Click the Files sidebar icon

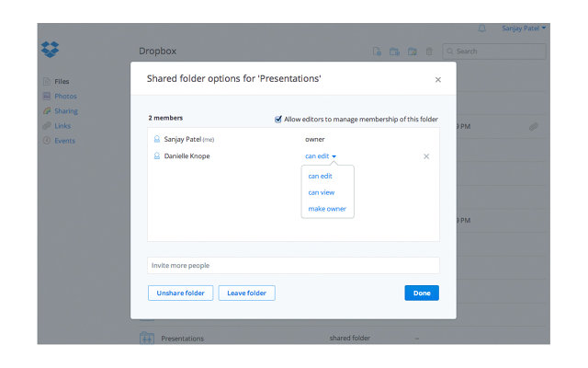tap(47, 82)
